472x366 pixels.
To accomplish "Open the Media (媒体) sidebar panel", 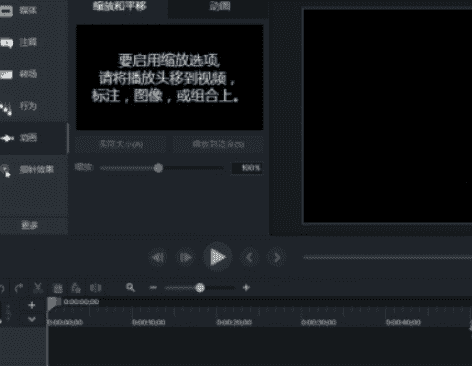I will coord(28,10).
